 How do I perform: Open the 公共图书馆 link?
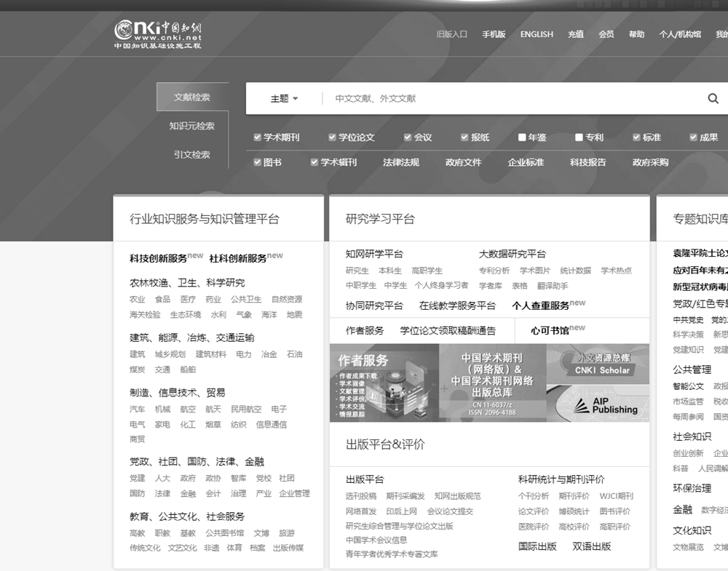(x=225, y=533)
